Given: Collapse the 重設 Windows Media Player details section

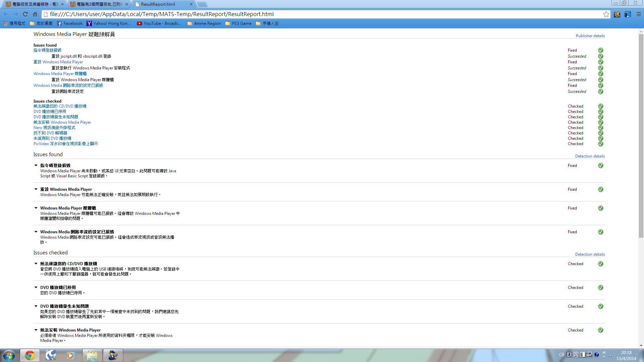Looking at the screenshot, I should click(36, 189).
